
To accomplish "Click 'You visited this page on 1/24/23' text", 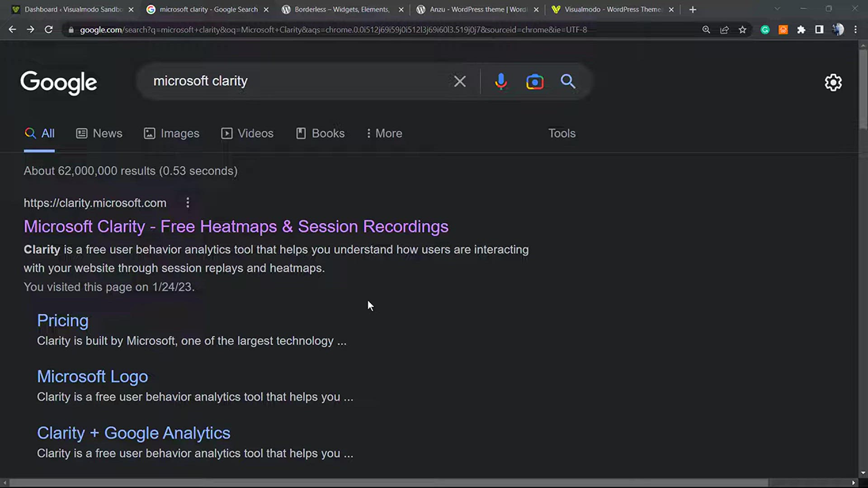I will 109,287.
